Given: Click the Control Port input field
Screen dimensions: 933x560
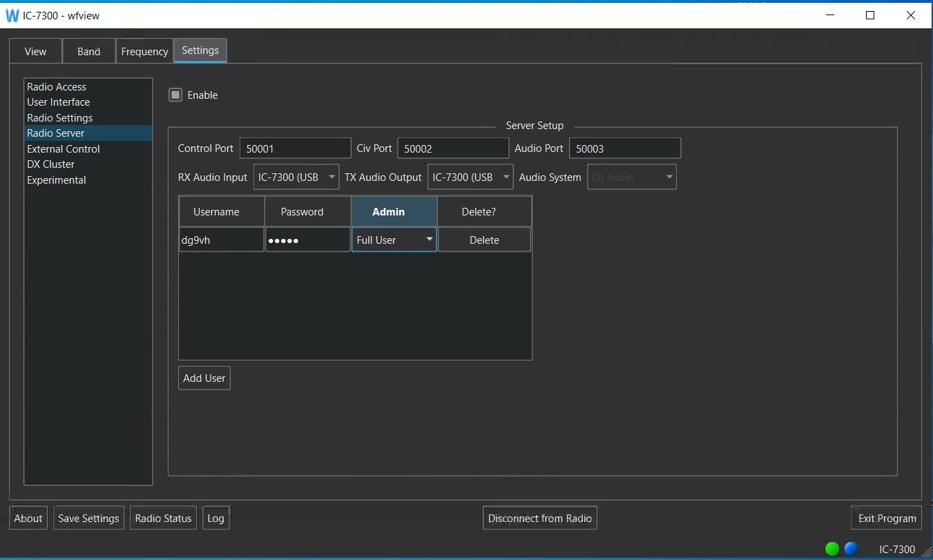Looking at the screenshot, I should pyautogui.click(x=295, y=148).
